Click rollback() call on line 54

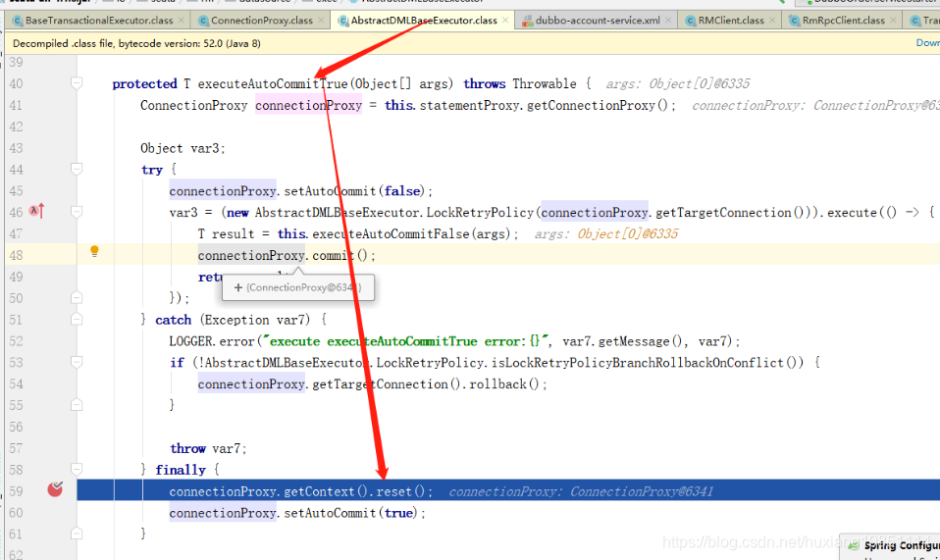pyautogui.click(x=503, y=383)
